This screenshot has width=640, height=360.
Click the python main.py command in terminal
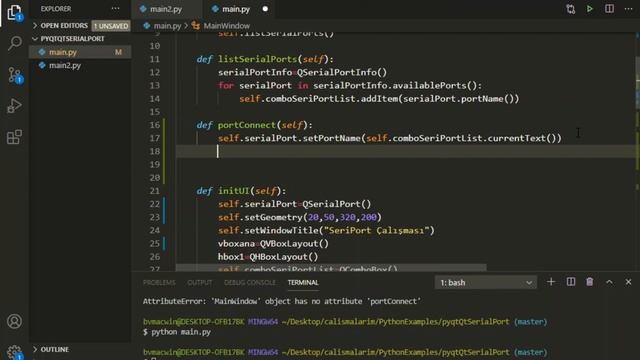181,332
